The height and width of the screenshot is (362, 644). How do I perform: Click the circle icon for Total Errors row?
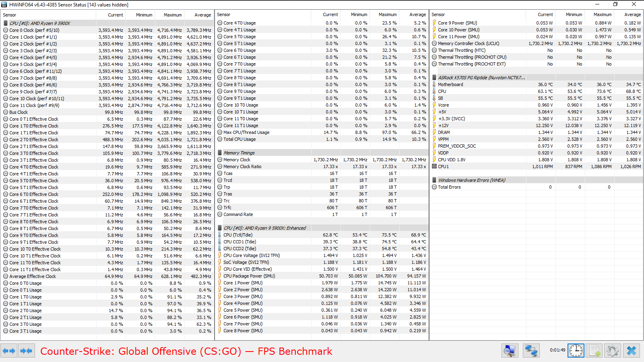click(x=434, y=187)
